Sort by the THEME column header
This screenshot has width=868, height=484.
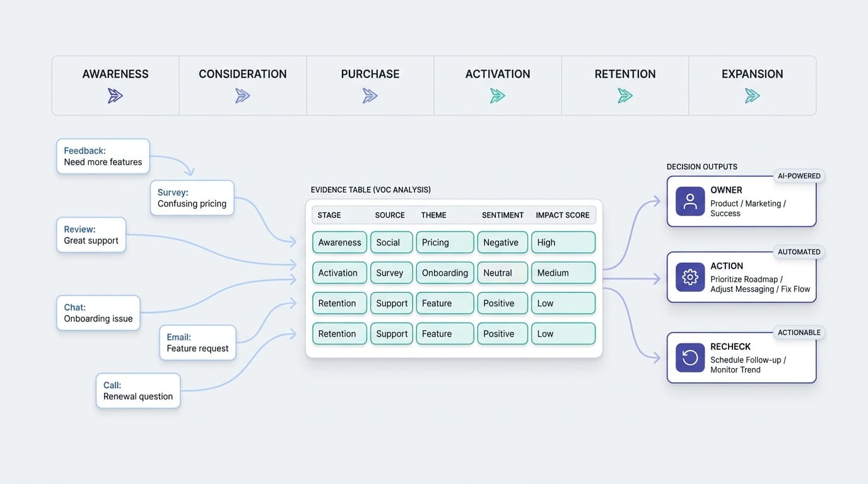(434, 215)
